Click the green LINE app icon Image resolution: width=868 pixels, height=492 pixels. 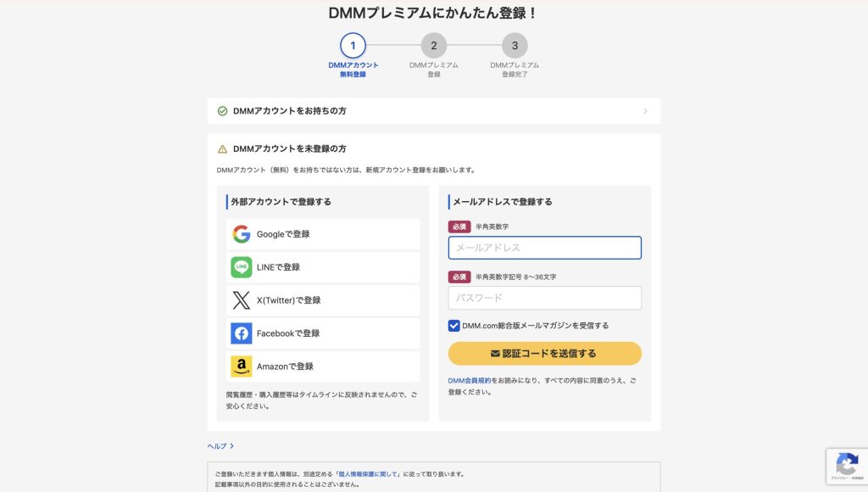pyautogui.click(x=242, y=267)
